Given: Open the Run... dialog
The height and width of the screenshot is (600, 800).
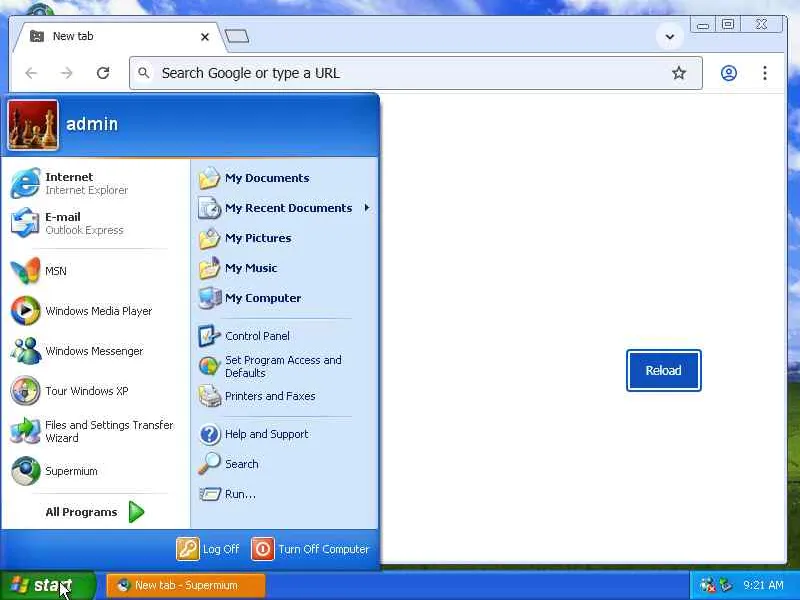Looking at the screenshot, I should click(x=285, y=494).
